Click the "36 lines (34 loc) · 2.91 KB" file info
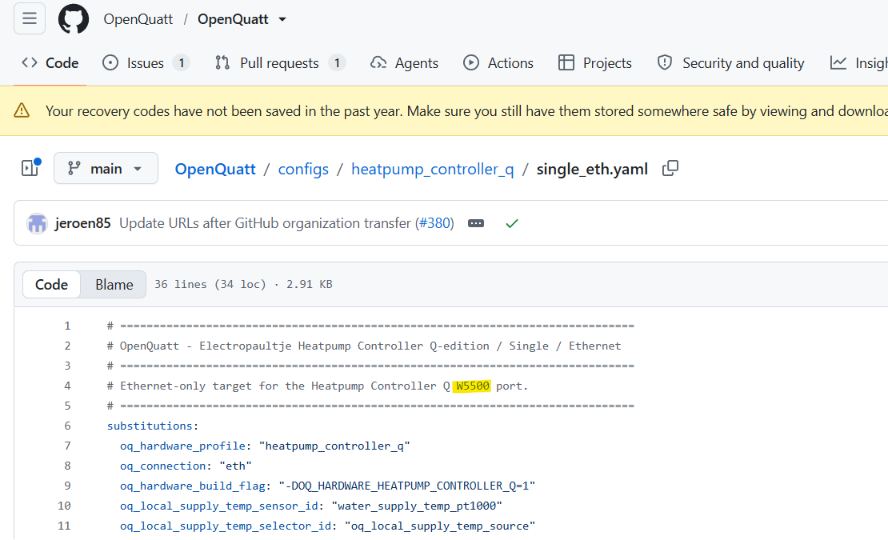The width and height of the screenshot is (888, 540). point(244,284)
